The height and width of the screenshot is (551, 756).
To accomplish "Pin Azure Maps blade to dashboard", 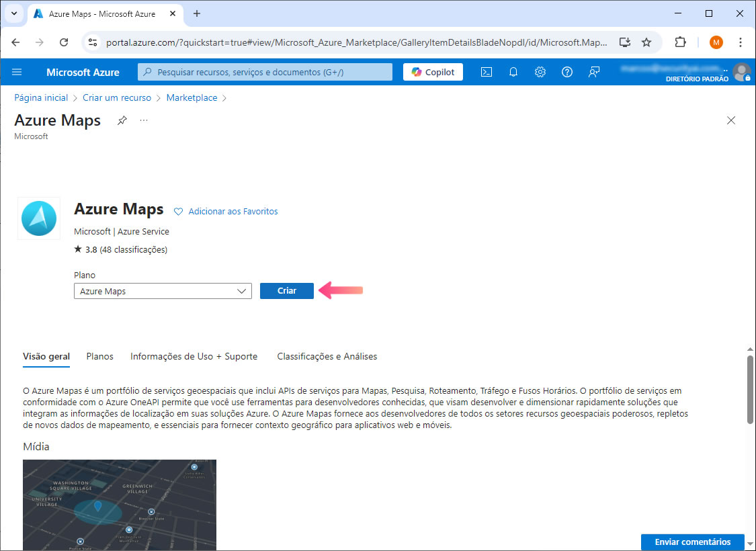I will point(122,120).
